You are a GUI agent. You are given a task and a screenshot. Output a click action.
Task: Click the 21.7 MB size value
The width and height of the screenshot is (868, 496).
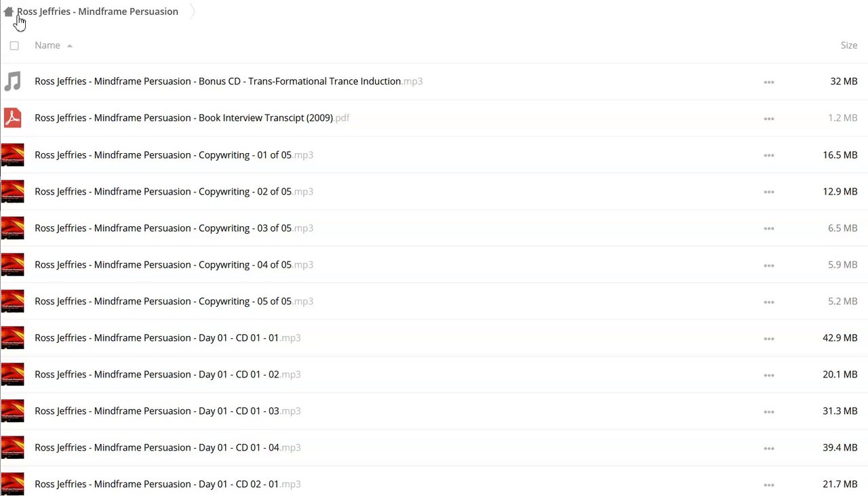point(840,484)
